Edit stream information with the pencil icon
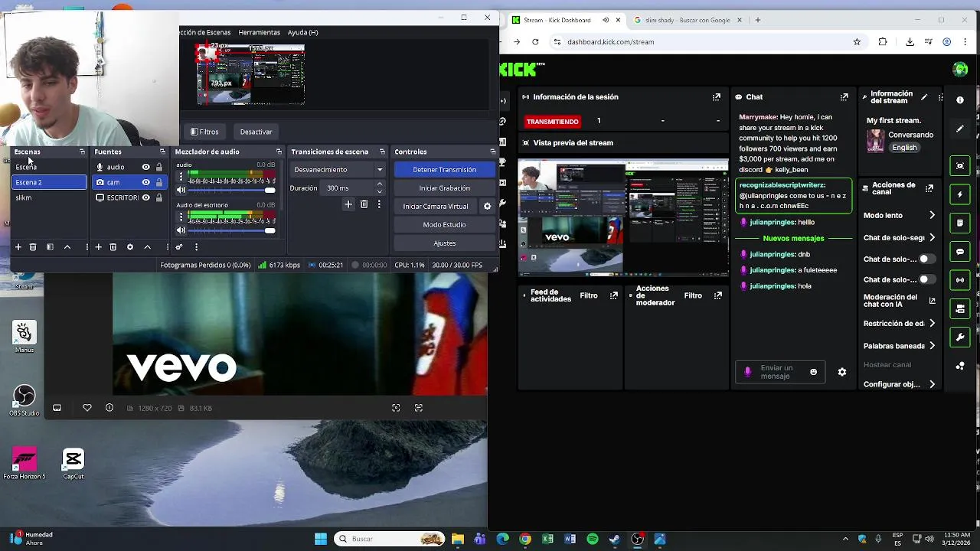 [x=924, y=97]
